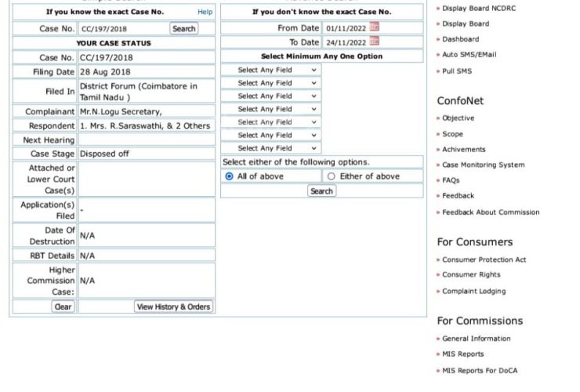Click Search button next to Case No. field
The image size is (580, 392).
coord(184,28)
